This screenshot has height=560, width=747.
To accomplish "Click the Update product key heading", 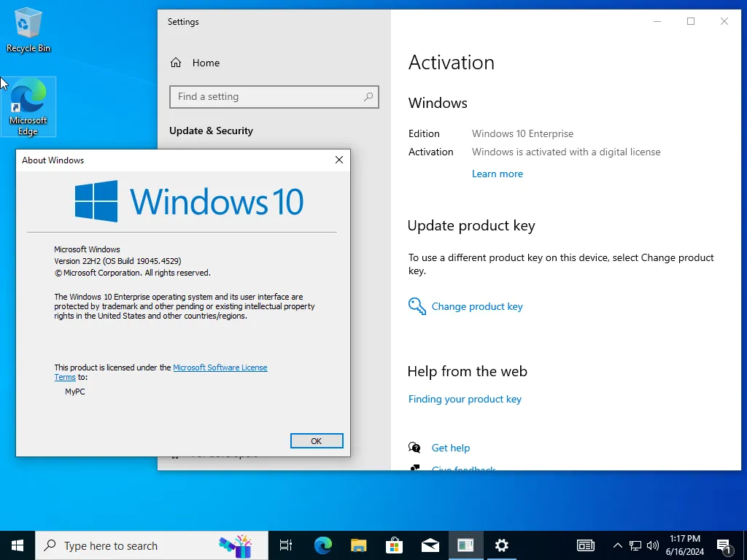I will 471,226.
